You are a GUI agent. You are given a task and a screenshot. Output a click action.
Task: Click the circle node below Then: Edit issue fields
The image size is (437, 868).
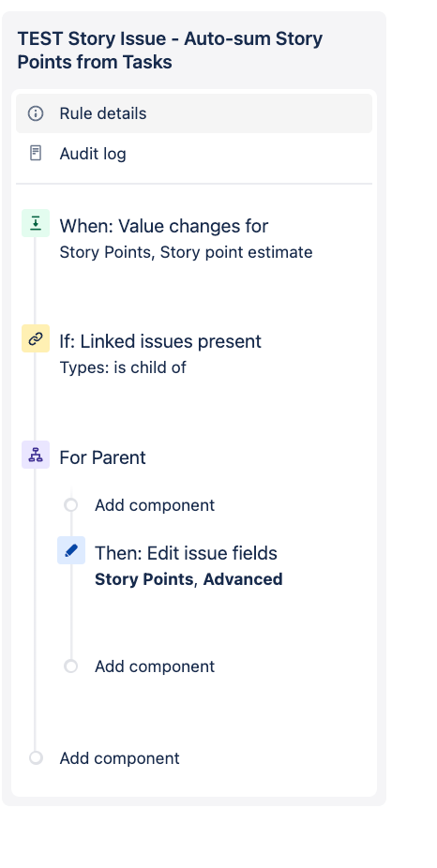(x=71, y=666)
